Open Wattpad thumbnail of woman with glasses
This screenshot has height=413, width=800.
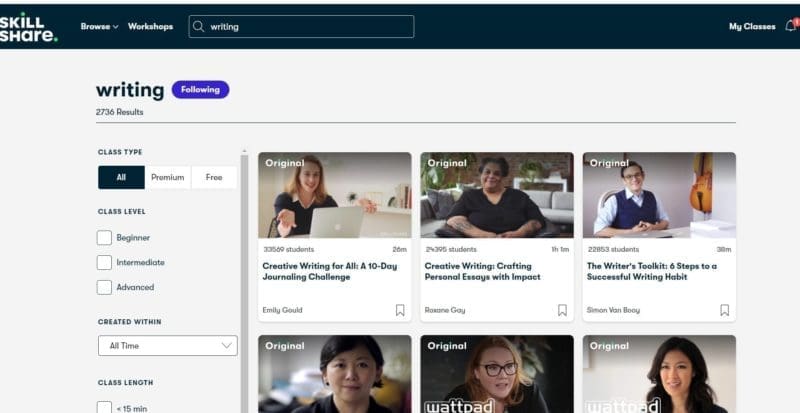tap(497, 374)
